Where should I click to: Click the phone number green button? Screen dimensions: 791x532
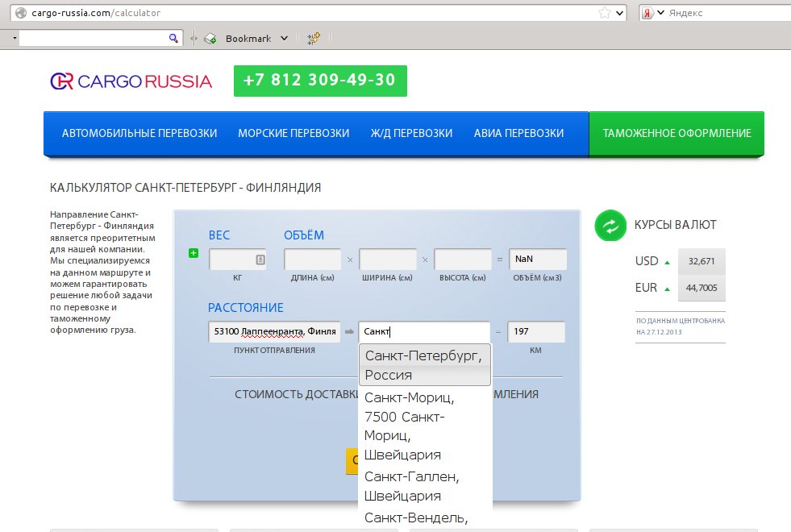coord(320,81)
